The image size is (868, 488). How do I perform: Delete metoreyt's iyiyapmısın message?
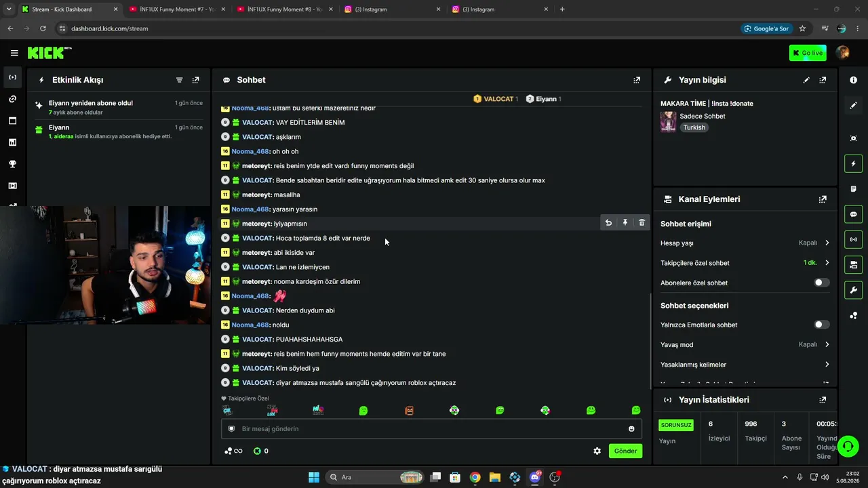pyautogui.click(x=642, y=223)
